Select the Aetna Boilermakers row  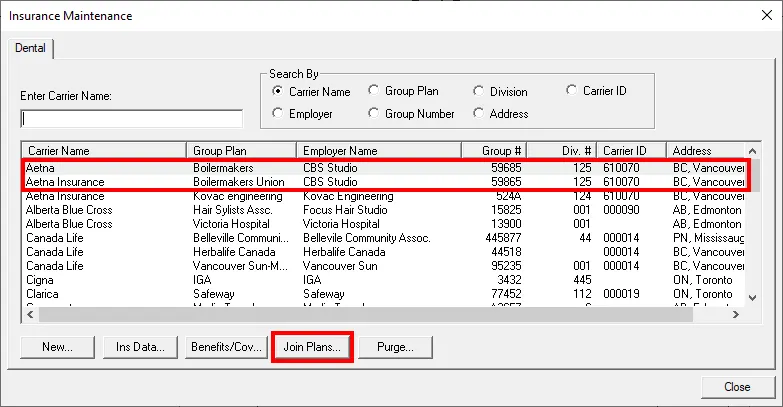click(x=385, y=168)
